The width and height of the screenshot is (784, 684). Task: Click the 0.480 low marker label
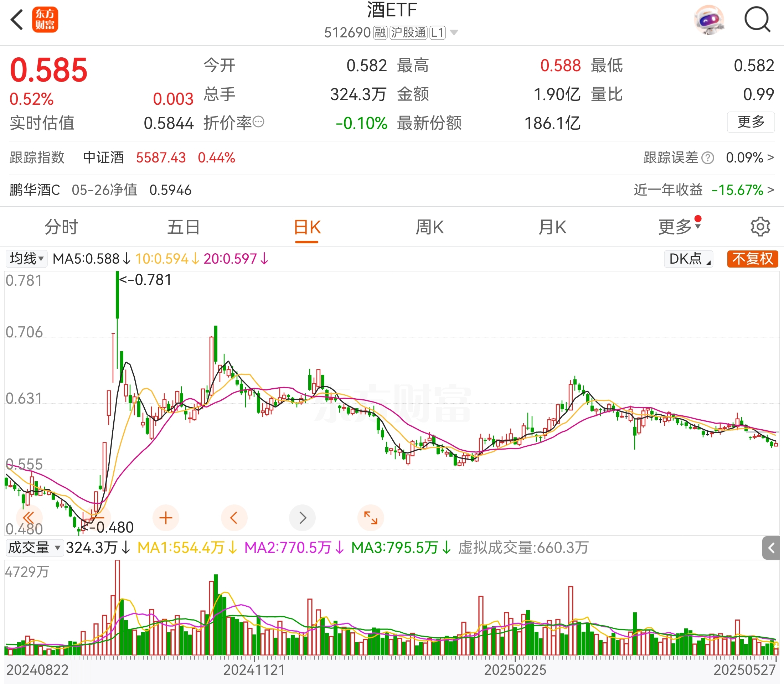107,528
